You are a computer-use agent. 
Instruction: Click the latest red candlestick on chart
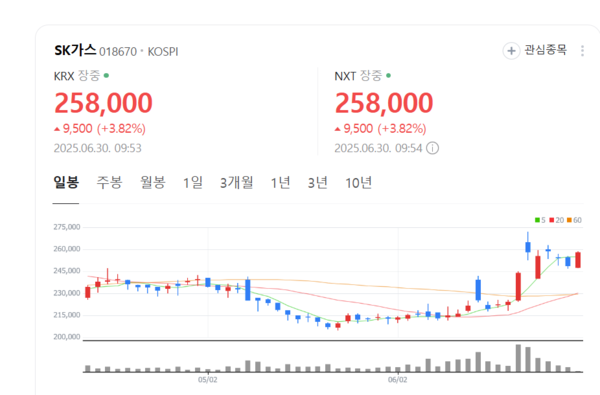point(578,260)
